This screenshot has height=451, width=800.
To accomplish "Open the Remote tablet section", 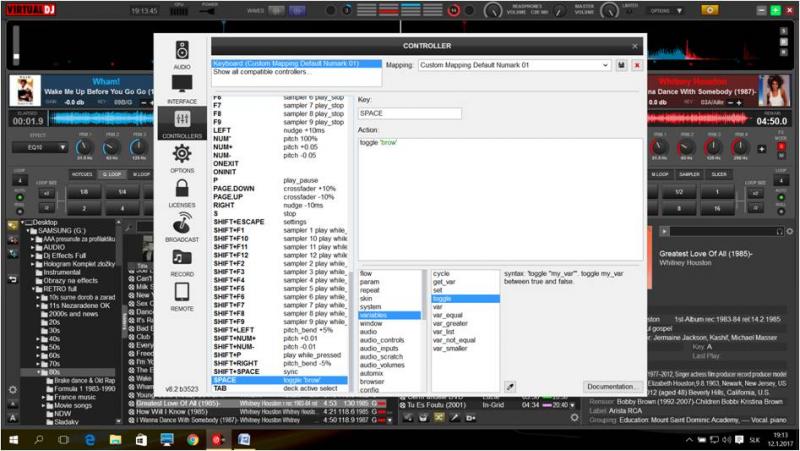I will (x=182, y=297).
